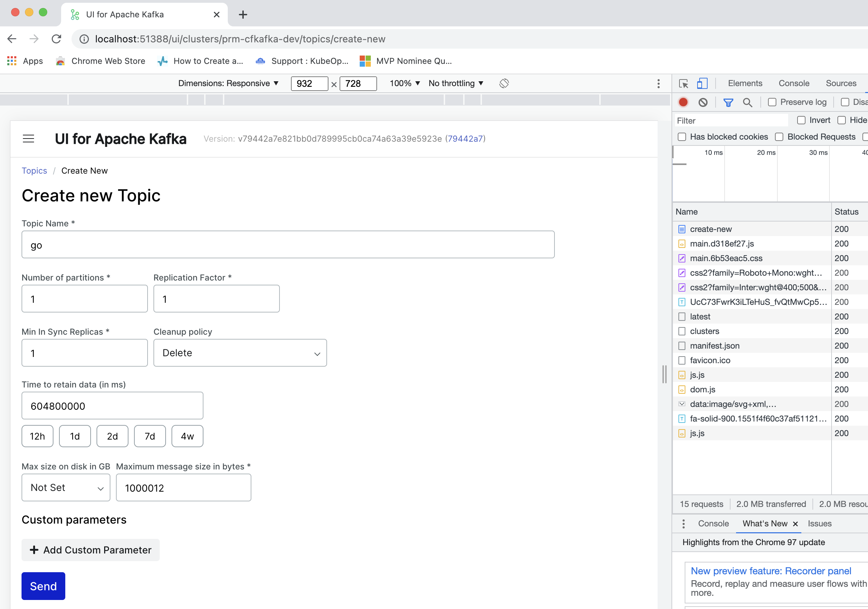The height and width of the screenshot is (609, 868).
Task: Expand Max size on disk dropdown
Action: click(66, 488)
